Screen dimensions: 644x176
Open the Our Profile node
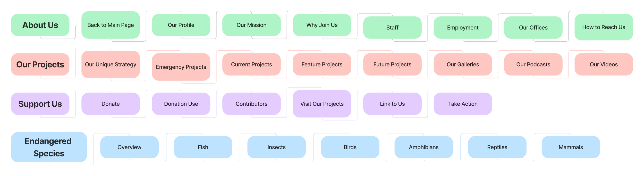pyautogui.click(x=181, y=25)
